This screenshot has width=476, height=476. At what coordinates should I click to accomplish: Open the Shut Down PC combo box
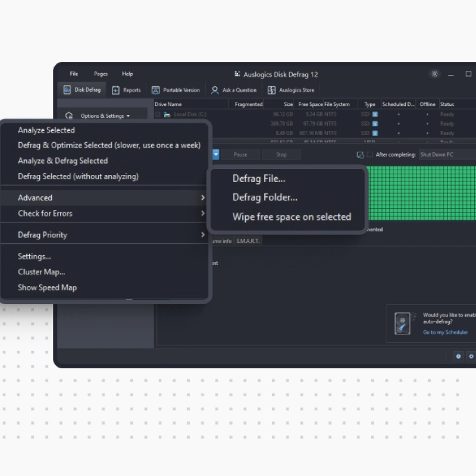[x=448, y=155]
